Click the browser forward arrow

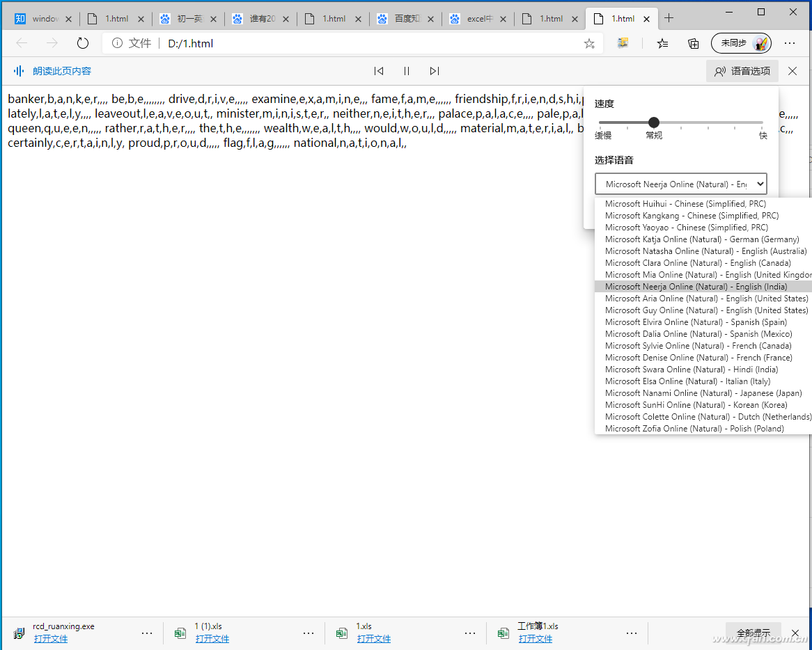pyautogui.click(x=52, y=43)
